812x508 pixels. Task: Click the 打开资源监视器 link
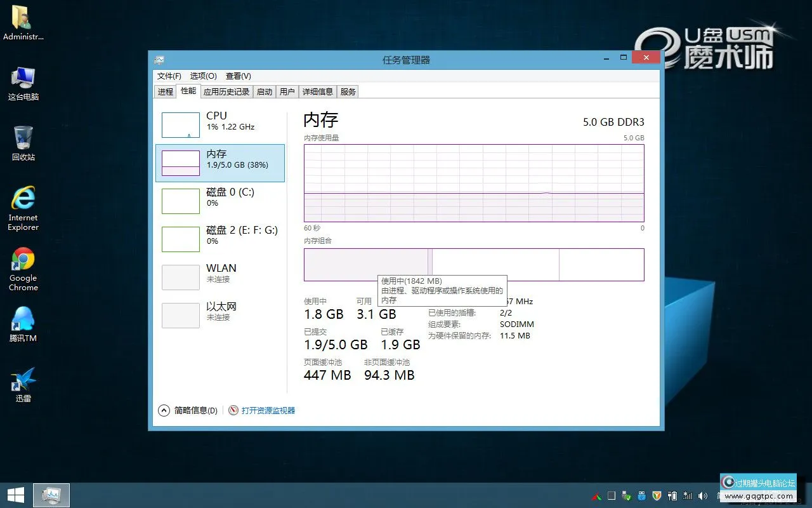pyautogui.click(x=266, y=410)
